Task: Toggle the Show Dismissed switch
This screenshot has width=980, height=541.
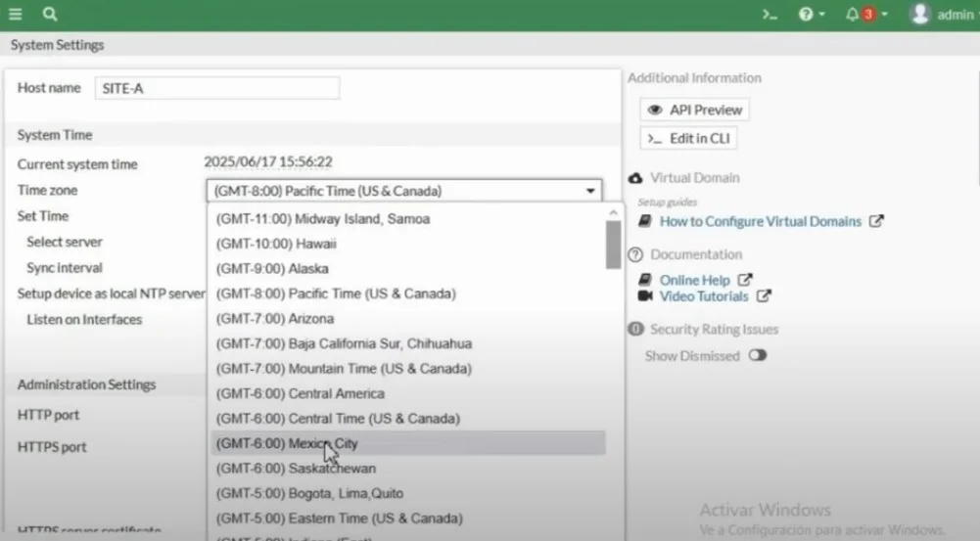Action: [x=758, y=355]
